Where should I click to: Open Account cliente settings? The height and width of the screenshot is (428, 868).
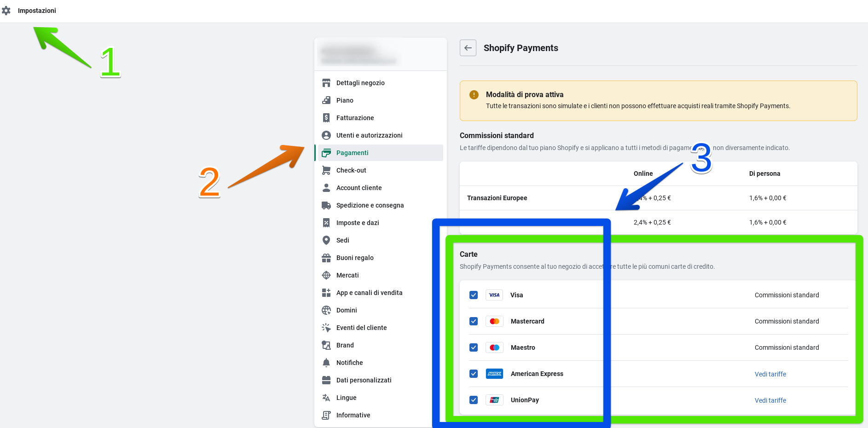[380, 188]
